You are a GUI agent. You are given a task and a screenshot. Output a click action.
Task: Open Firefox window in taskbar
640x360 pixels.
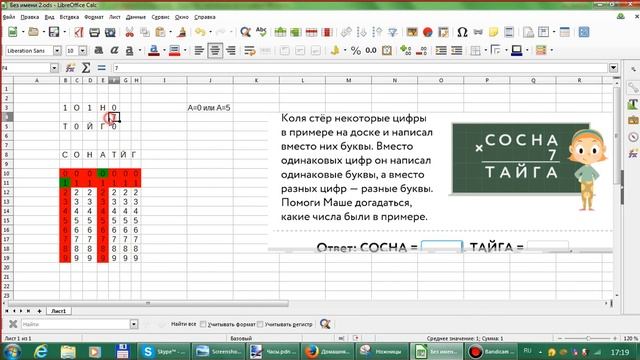click(x=327, y=351)
